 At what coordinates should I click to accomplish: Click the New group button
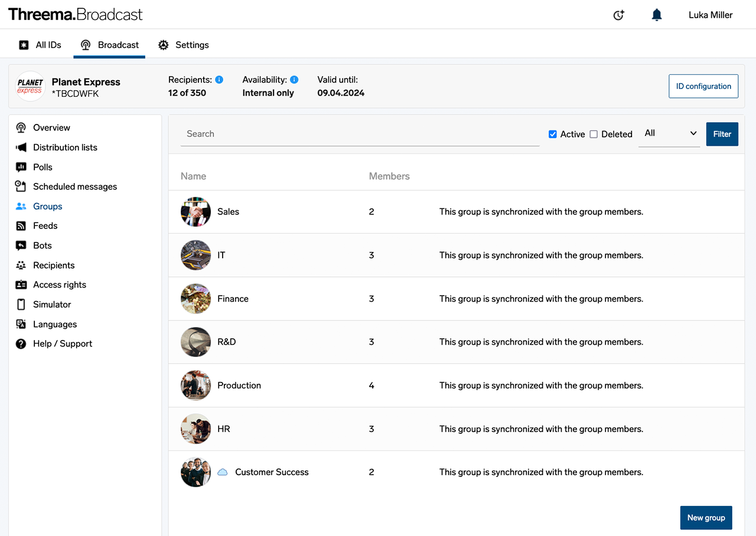coord(706,518)
